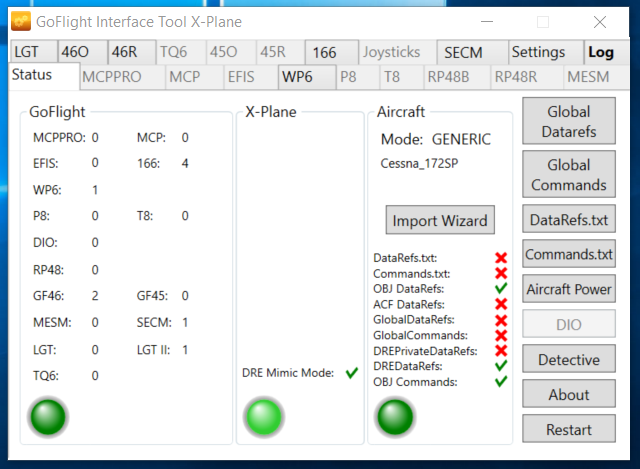
Task: Click the DRE Mimic Mode label
Action: [288, 373]
